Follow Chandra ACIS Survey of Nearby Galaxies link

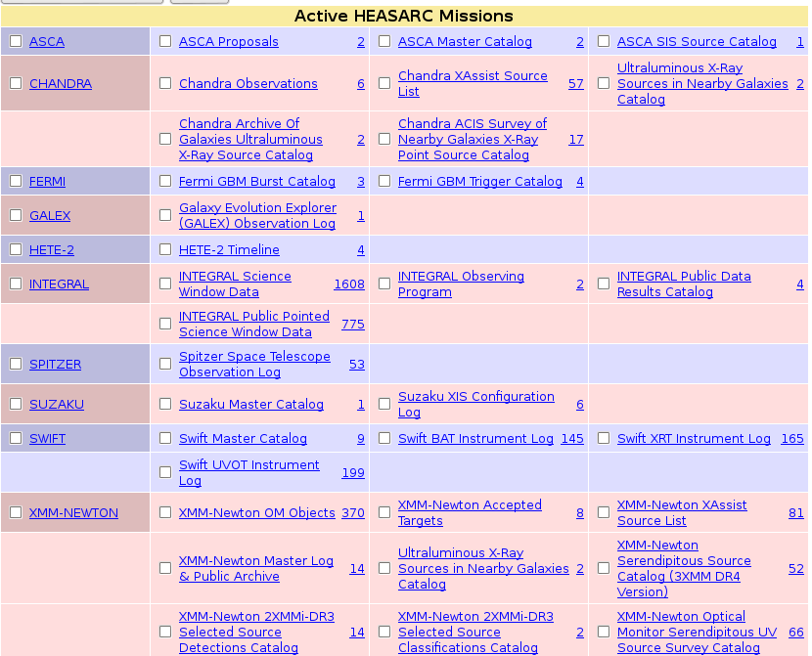click(x=473, y=139)
